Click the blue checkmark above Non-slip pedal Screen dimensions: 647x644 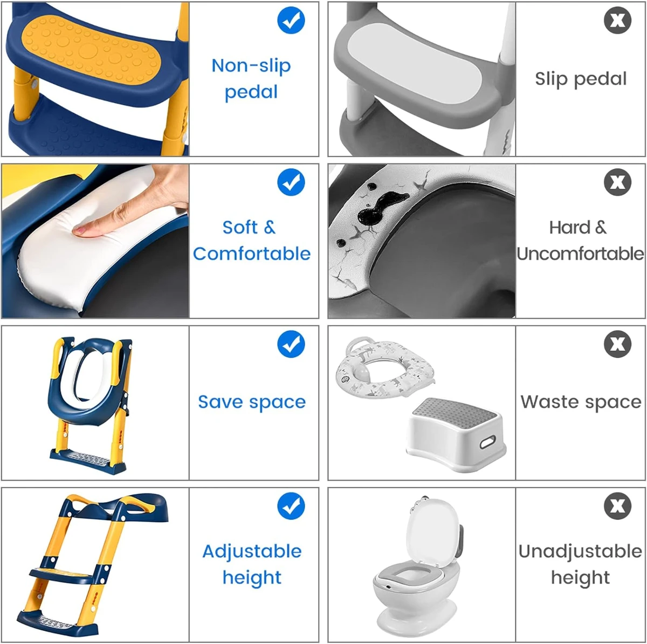coord(291,20)
